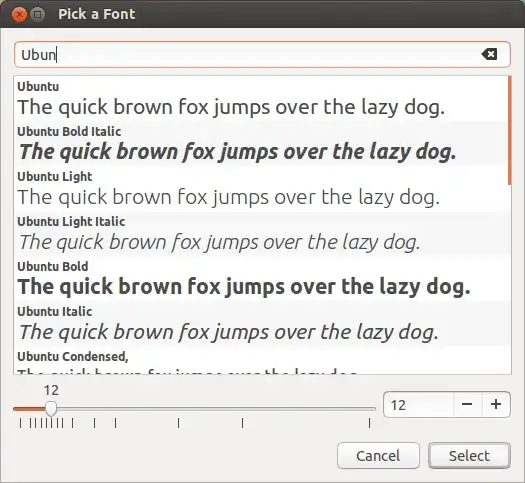Close the Pick a Font window

tap(19, 15)
